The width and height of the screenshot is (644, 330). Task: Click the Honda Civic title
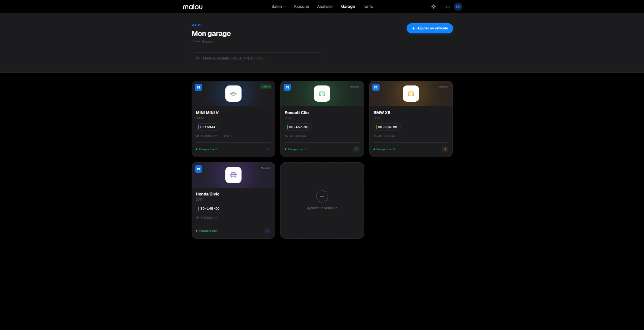click(x=208, y=194)
